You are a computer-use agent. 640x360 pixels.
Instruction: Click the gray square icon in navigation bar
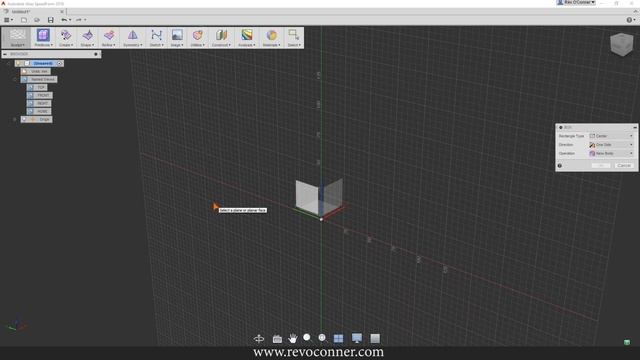pyautogui.click(x=375, y=338)
